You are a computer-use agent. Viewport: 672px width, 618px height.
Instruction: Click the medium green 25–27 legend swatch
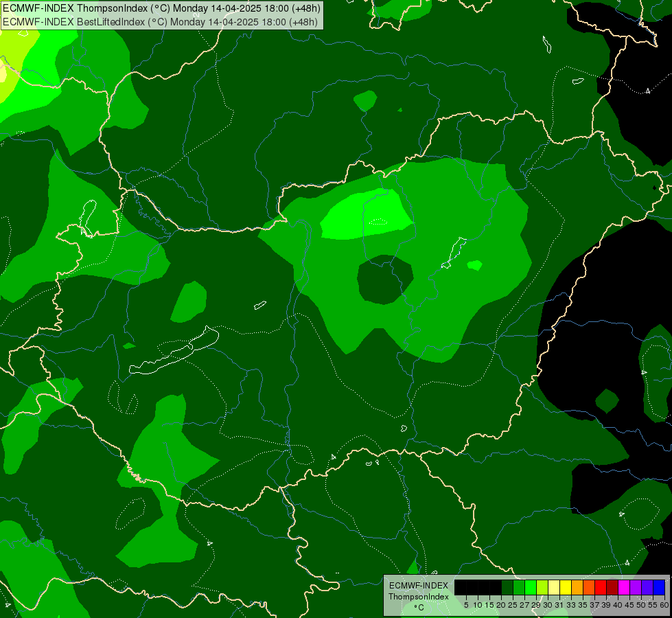(x=519, y=587)
